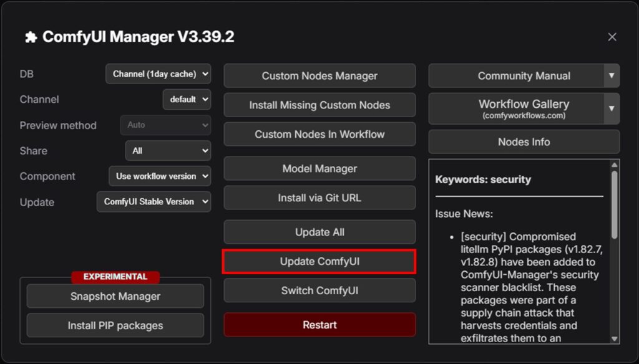Open the Channel default dropdown
639x364 pixels.
[x=187, y=99]
